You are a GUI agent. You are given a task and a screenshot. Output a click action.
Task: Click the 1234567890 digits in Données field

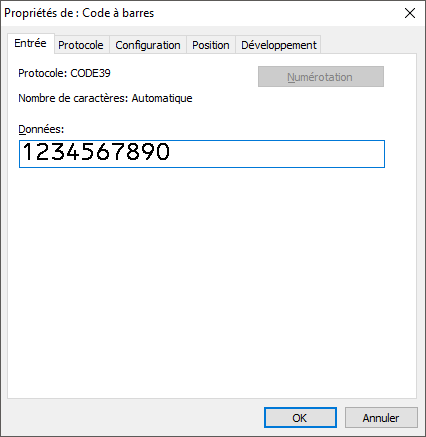[x=96, y=152]
